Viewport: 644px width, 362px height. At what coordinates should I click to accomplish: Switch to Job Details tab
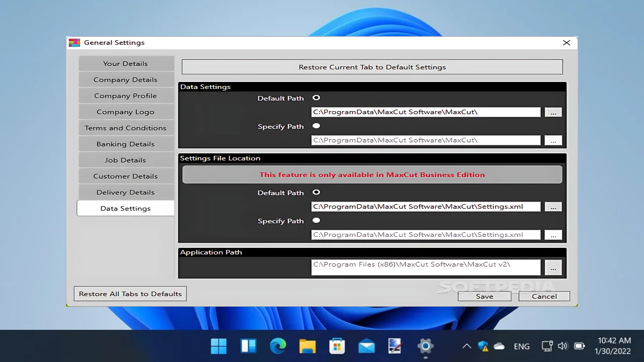pyautogui.click(x=126, y=160)
